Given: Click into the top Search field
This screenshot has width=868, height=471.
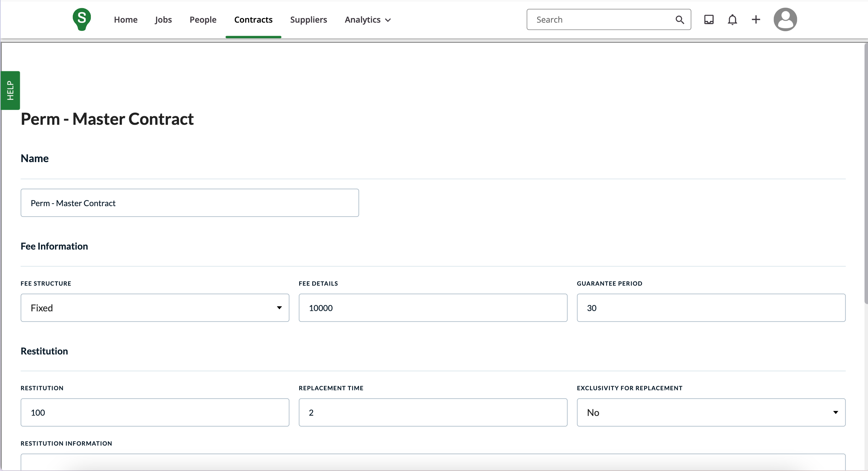Looking at the screenshot, I should click(600, 20).
